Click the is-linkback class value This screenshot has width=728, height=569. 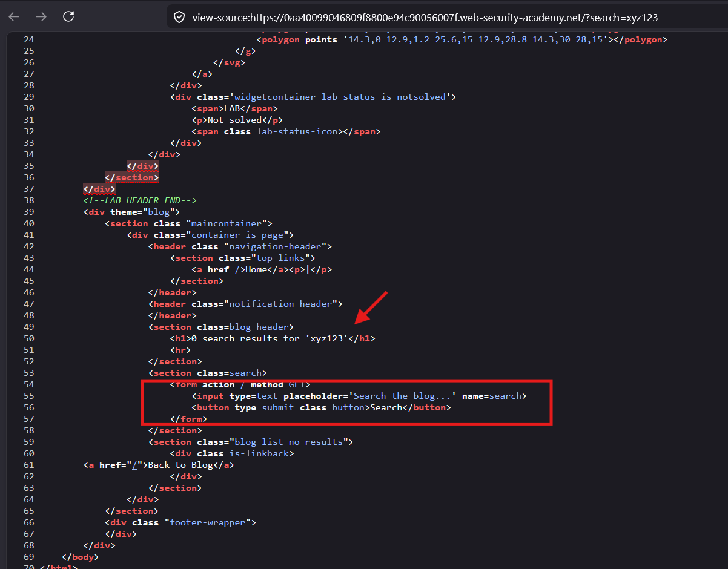(259, 453)
